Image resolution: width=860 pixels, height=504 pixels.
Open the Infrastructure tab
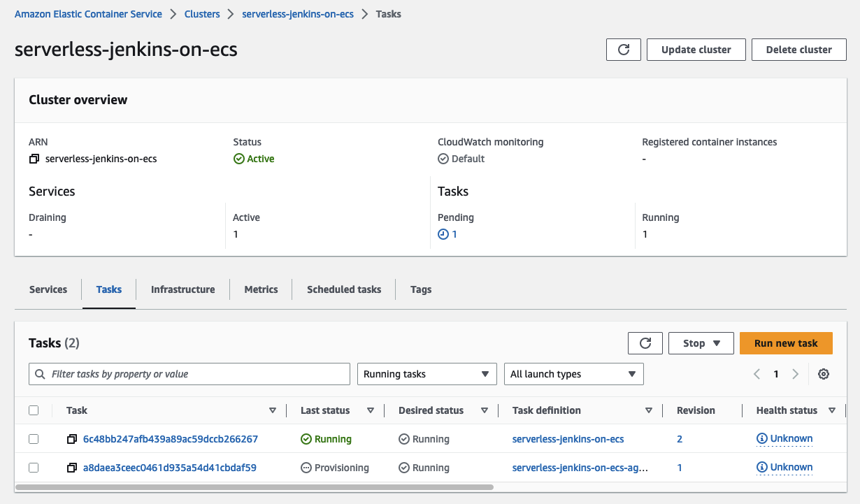pyautogui.click(x=182, y=289)
